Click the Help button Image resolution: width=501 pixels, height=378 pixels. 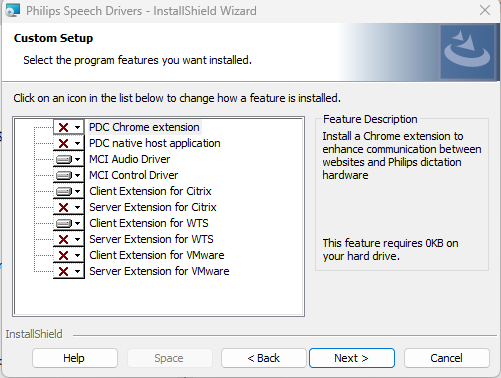coord(75,358)
